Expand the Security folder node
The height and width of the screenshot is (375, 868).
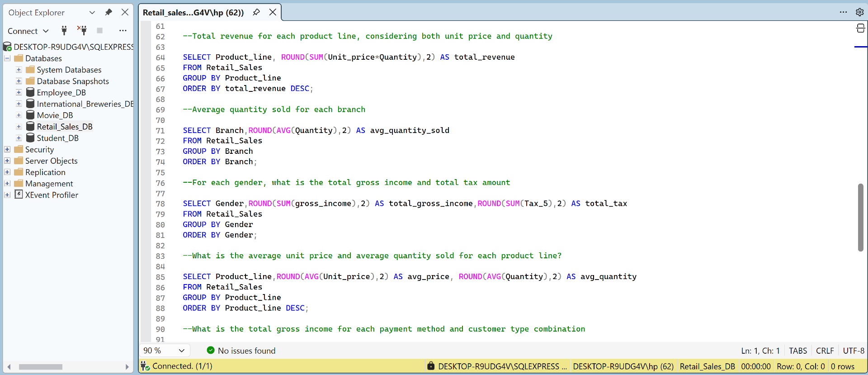click(x=7, y=149)
